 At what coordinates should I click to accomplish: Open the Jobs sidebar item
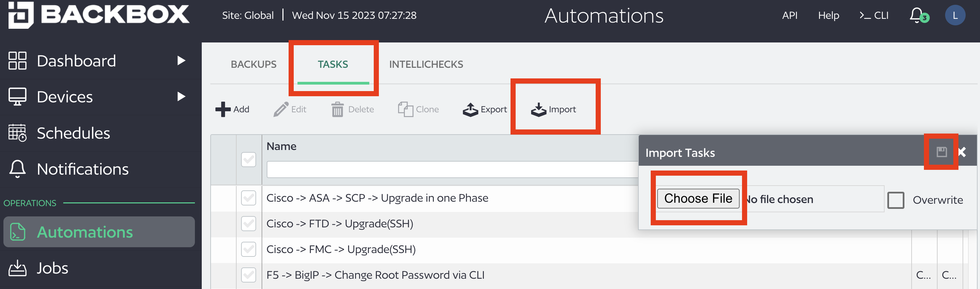52,268
